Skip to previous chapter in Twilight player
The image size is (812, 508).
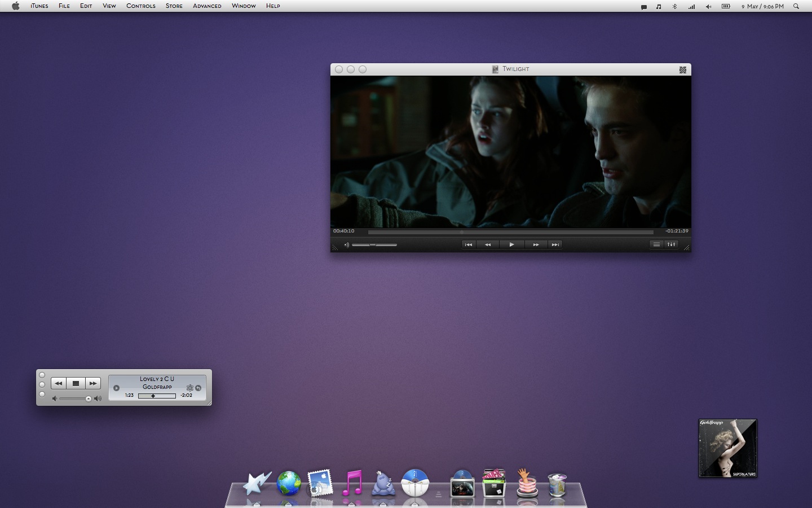coord(468,244)
